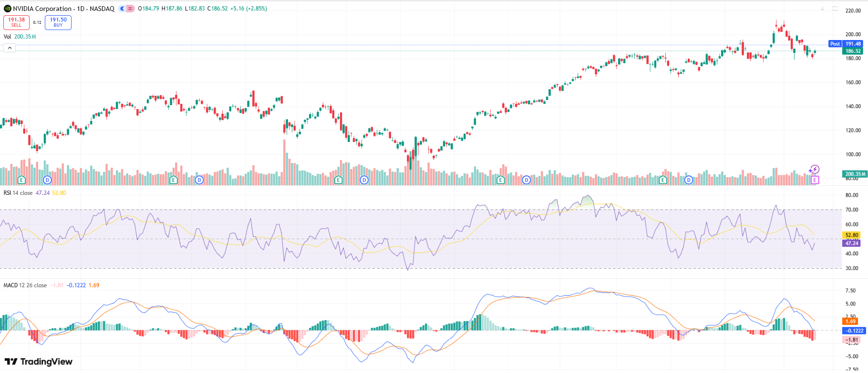This screenshot has height=373, width=868.
Task: Click the leftmost earnings 'E' marker
Action: click(21, 180)
